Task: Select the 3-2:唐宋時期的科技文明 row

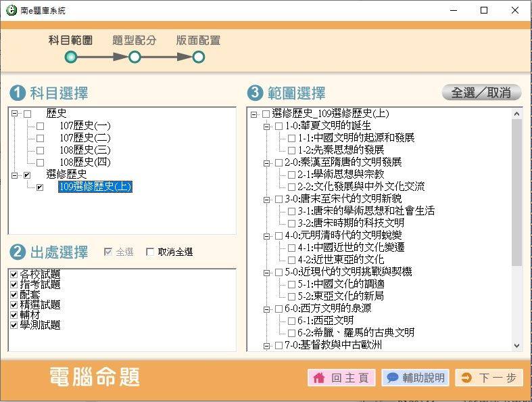Action: (351, 223)
